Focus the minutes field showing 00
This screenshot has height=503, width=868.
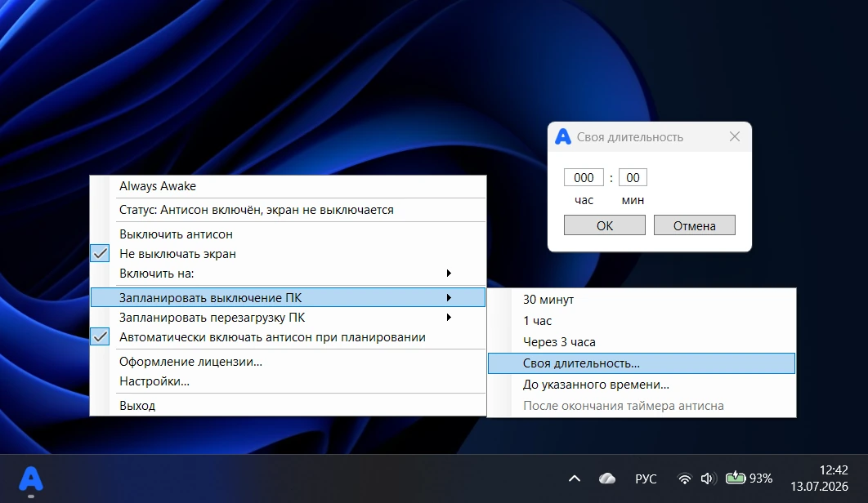click(x=633, y=178)
